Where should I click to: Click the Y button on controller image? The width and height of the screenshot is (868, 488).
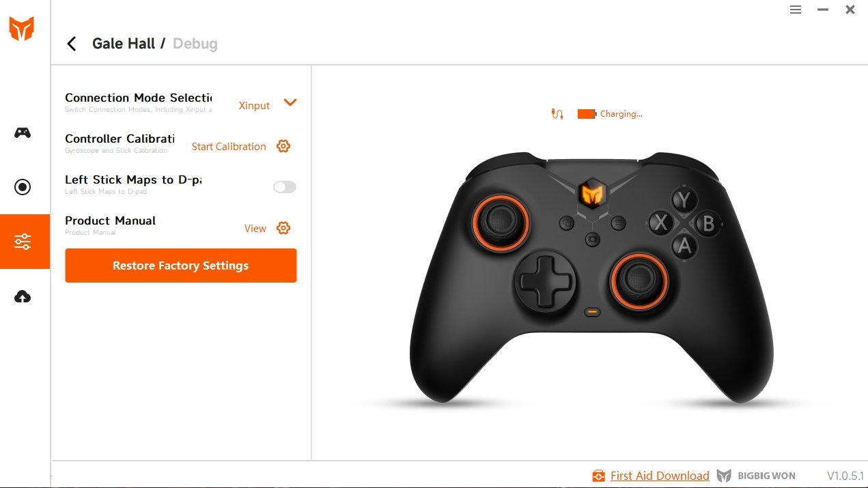[684, 201]
